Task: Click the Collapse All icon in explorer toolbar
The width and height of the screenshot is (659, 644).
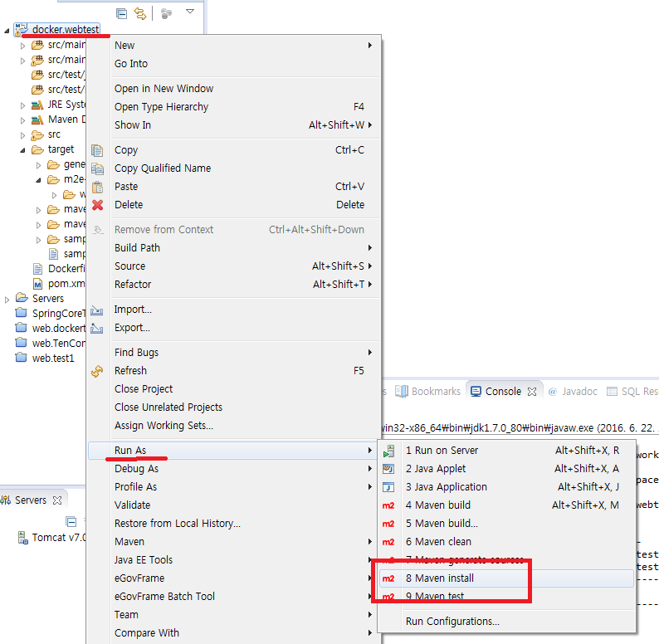Action: pyautogui.click(x=122, y=13)
